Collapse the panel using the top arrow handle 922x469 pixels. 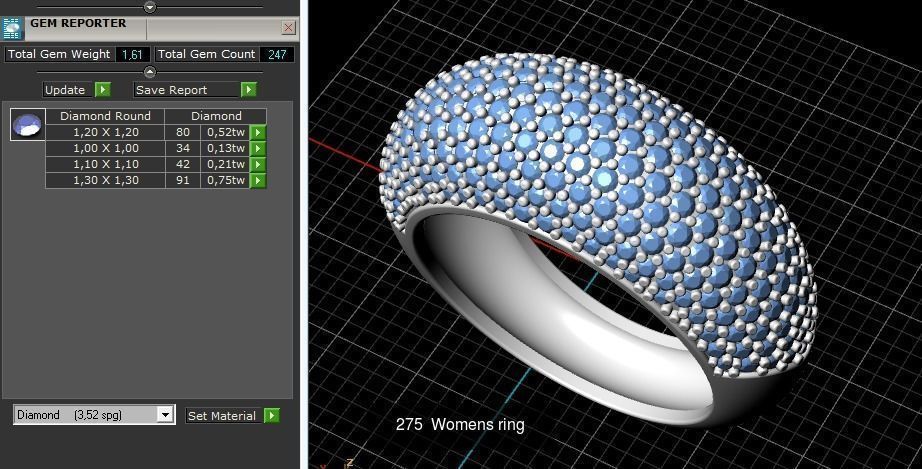point(150,7)
